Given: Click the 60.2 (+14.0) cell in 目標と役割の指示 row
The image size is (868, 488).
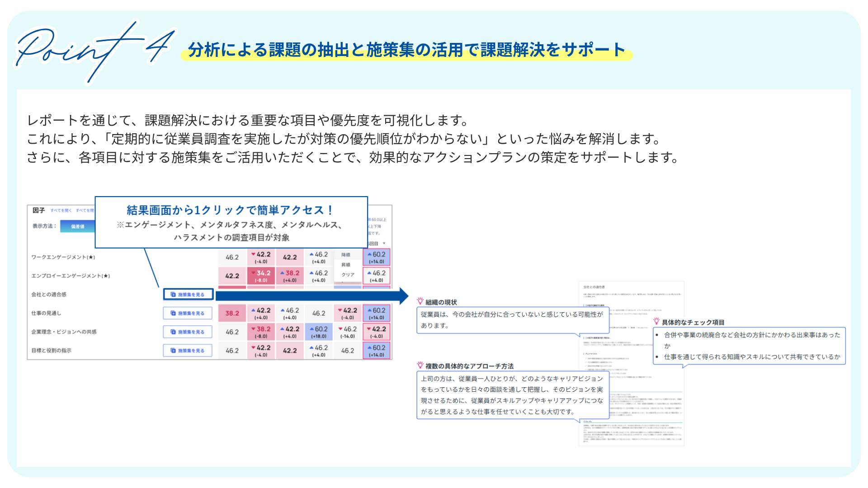Looking at the screenshot, I should [x=377, y=351].
